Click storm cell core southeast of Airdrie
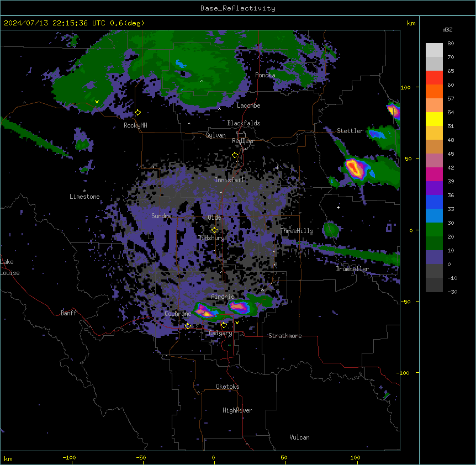Viewport: 476px width, 465px height. click(240, 307)
